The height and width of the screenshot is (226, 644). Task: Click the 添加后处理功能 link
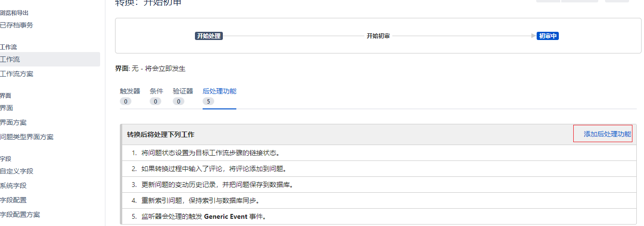tap(607, 134)
